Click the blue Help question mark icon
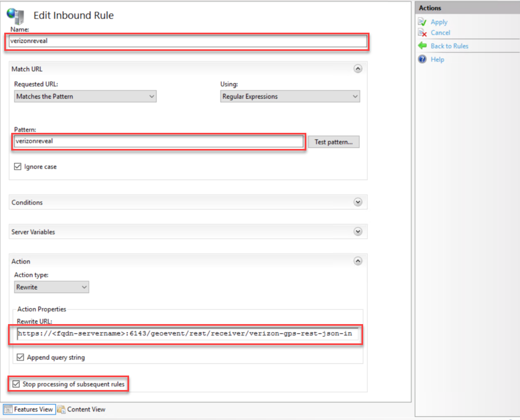 point(422,59)
